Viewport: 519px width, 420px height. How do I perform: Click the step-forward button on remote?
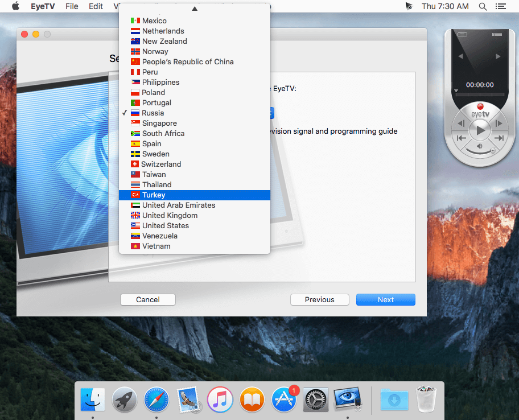(x=499, y=123)
